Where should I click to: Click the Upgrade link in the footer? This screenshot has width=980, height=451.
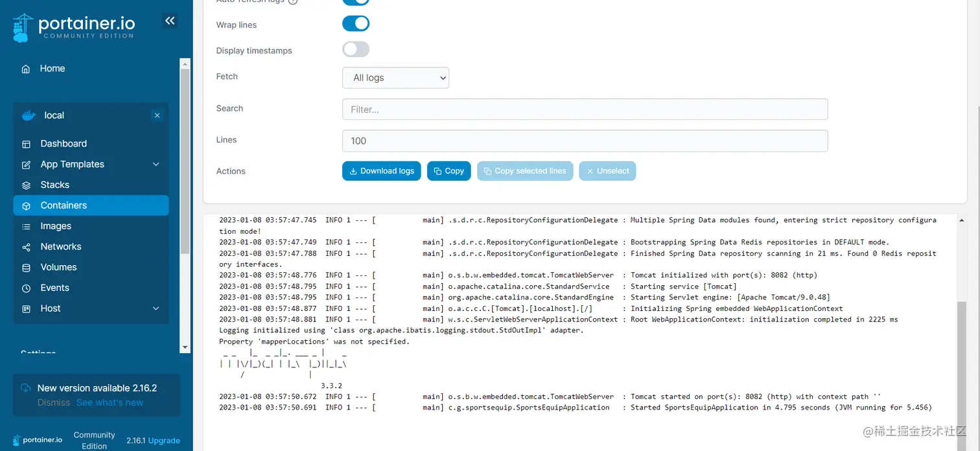tap(164, 441)
